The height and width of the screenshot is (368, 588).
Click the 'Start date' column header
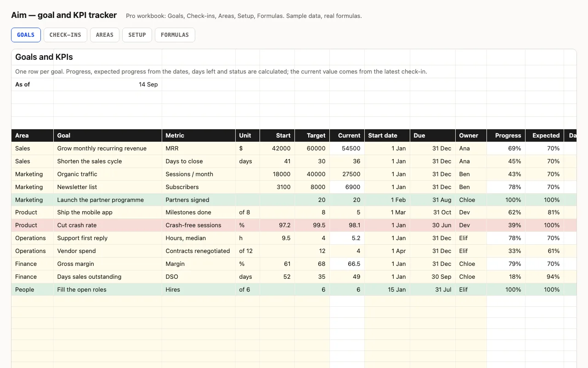point(387,136)
